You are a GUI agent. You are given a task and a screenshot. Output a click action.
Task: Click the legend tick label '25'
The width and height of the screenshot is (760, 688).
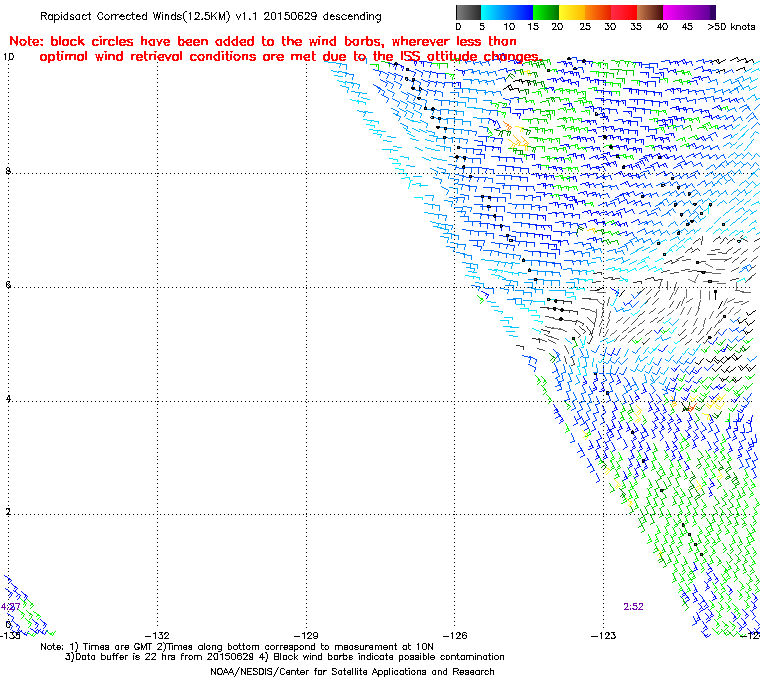coord(585,27)
